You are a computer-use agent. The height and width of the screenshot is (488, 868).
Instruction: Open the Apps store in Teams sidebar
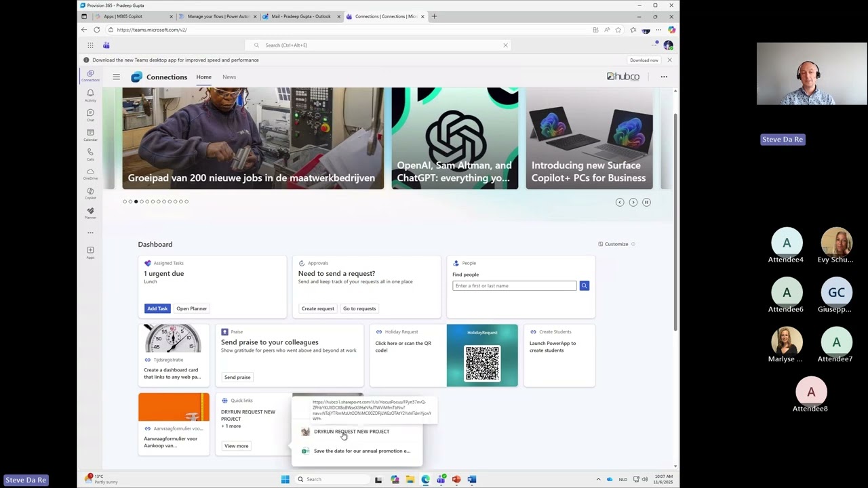[x=90, y=252]
